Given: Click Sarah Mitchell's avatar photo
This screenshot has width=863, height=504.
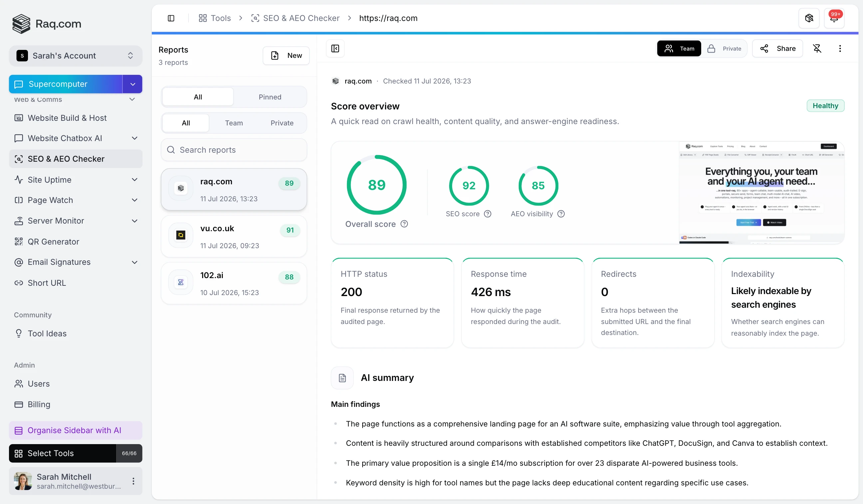Looking at the screenshot, I should (23, 481).
